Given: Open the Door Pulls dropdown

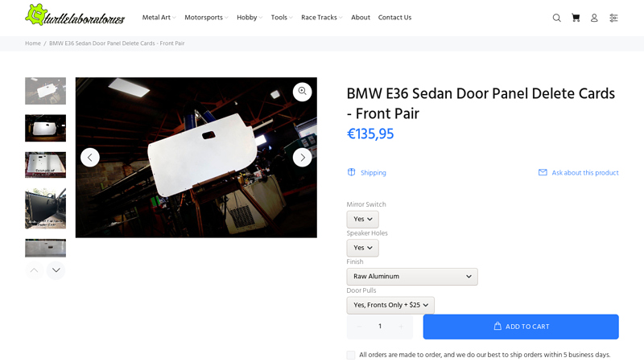Looking at the screenshot, I should [x=390, y=306].
